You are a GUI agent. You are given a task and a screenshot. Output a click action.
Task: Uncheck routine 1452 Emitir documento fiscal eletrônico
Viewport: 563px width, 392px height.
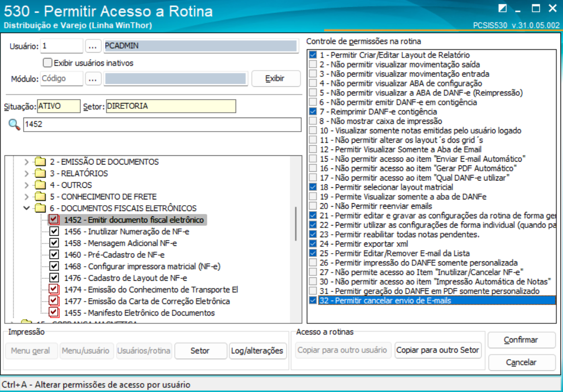tap(54, 220)
